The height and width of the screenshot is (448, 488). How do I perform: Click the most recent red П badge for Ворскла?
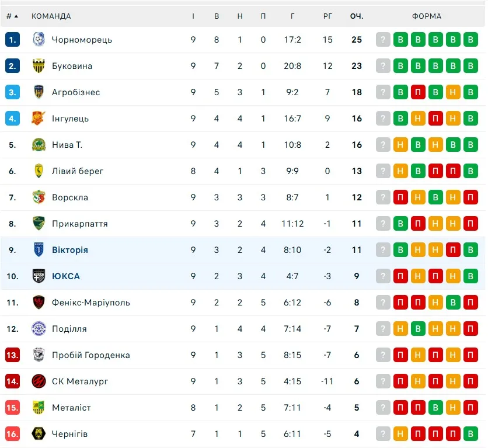[470, 197]
